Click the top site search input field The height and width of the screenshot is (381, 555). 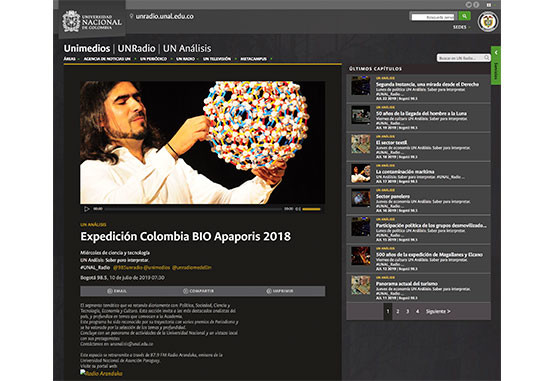433,17
